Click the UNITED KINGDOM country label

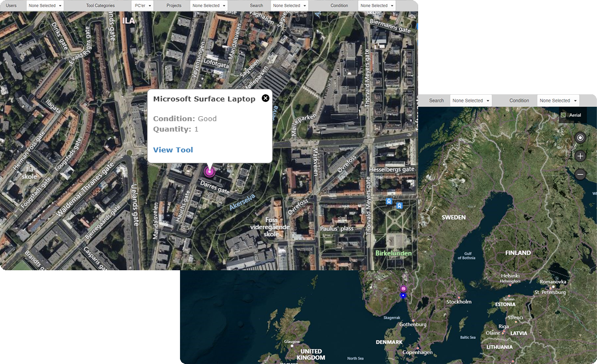[311, 355]
